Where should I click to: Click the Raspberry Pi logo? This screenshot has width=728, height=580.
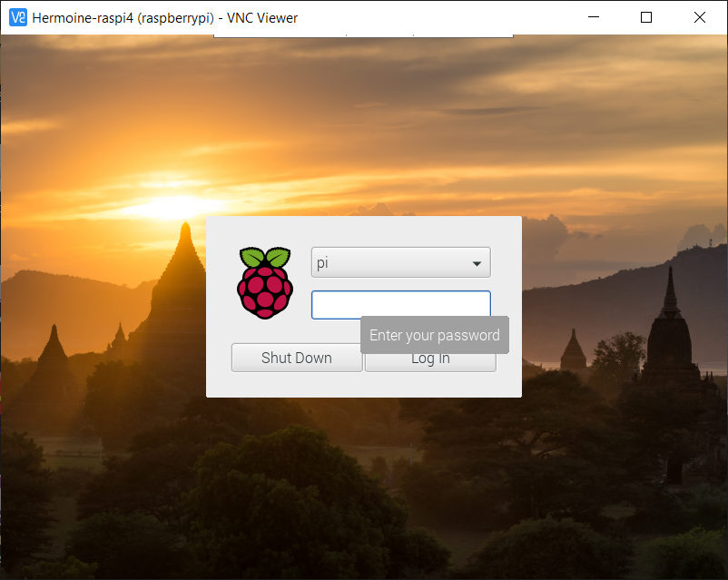pos(265,282)
